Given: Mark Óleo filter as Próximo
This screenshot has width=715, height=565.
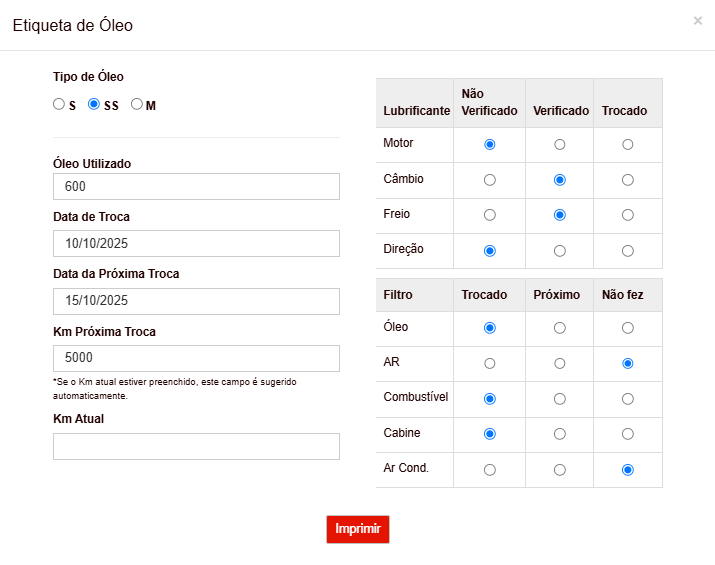Looking at the screenshot, I should (560, 328).
